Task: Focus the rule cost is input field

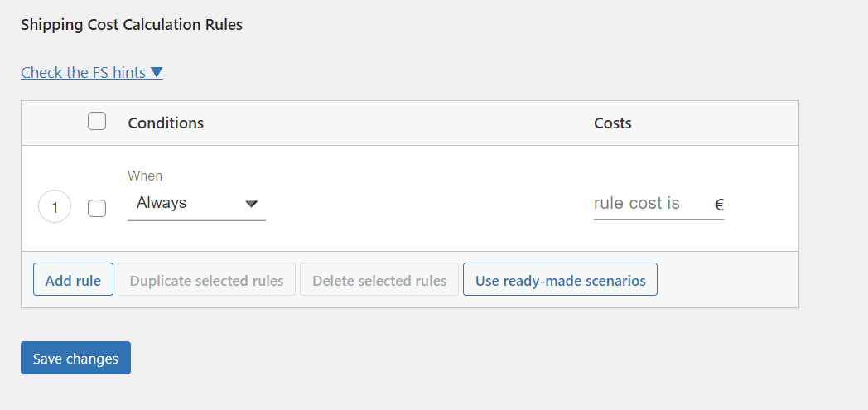Action: 650,204
